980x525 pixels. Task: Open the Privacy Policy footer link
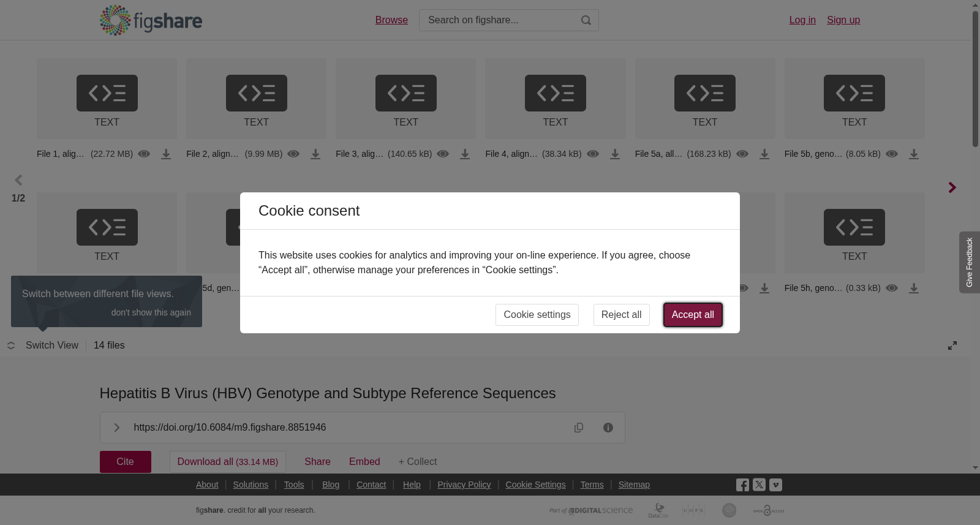tap(464, 485)
